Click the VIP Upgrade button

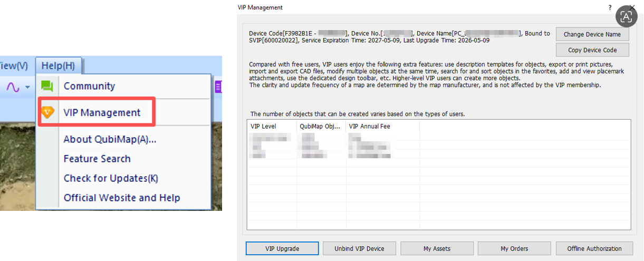pos(282,248)
